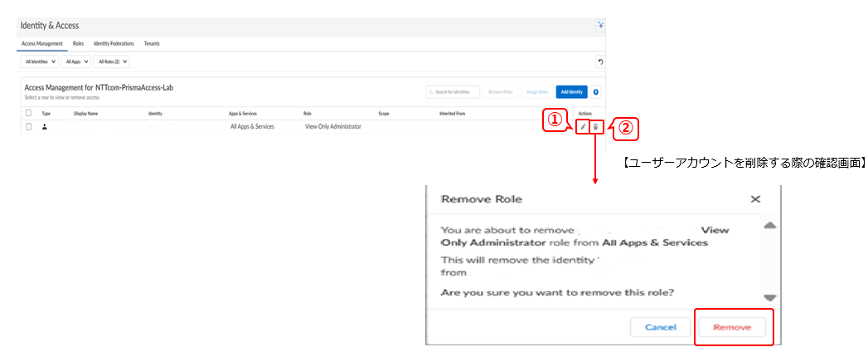Click the sparkle assistant icon at top right
868x352 pixels.
(600, 26)
